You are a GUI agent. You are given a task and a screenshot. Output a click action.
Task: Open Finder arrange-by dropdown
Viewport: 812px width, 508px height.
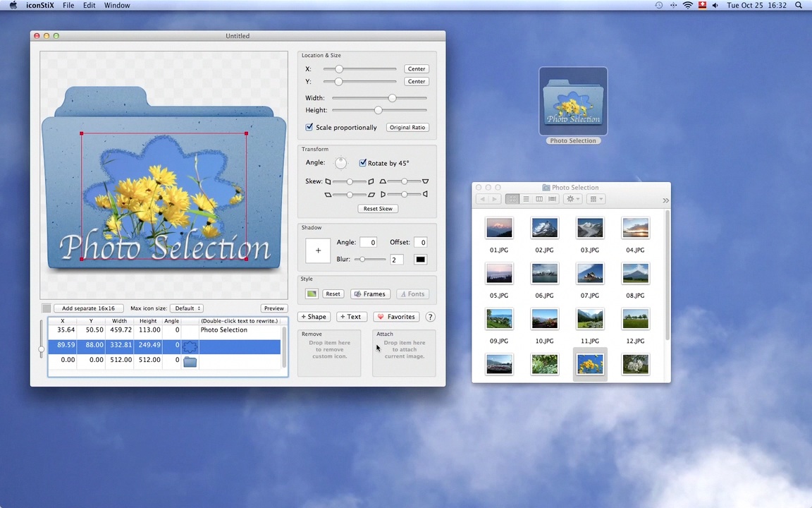click(596, 199)
